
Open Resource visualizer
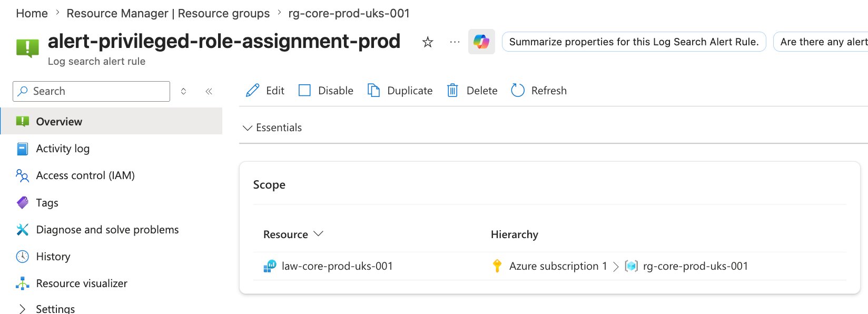pyautogui.click(x=82, y=283)
